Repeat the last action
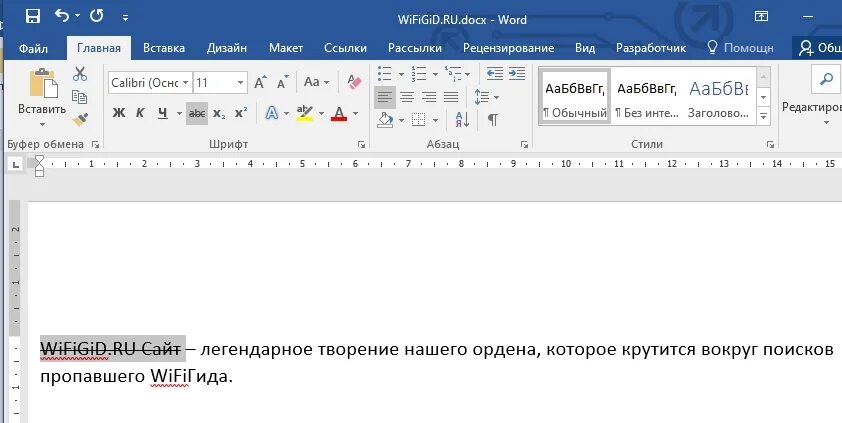This screenshot has width=842, height=423. click(x=97, y=16)
